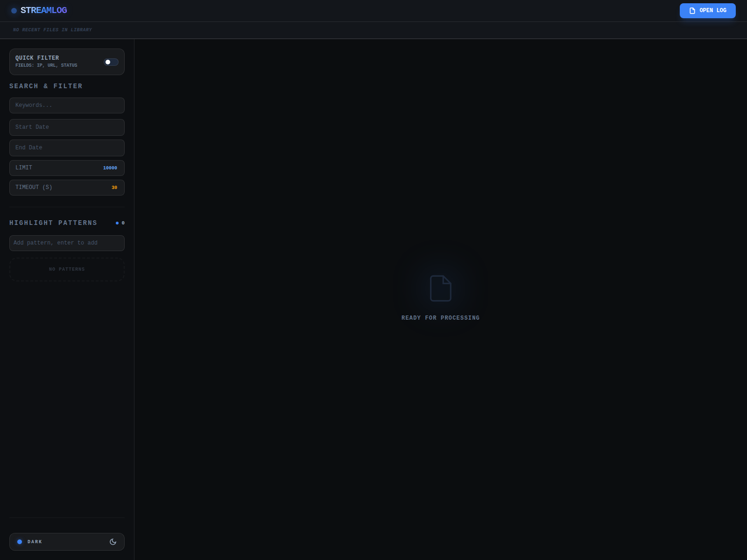Image resolution: width=747 pixels, height=560 pixels.
Task: Select the TIMEOUT value 30
Action: coord(114,188)
